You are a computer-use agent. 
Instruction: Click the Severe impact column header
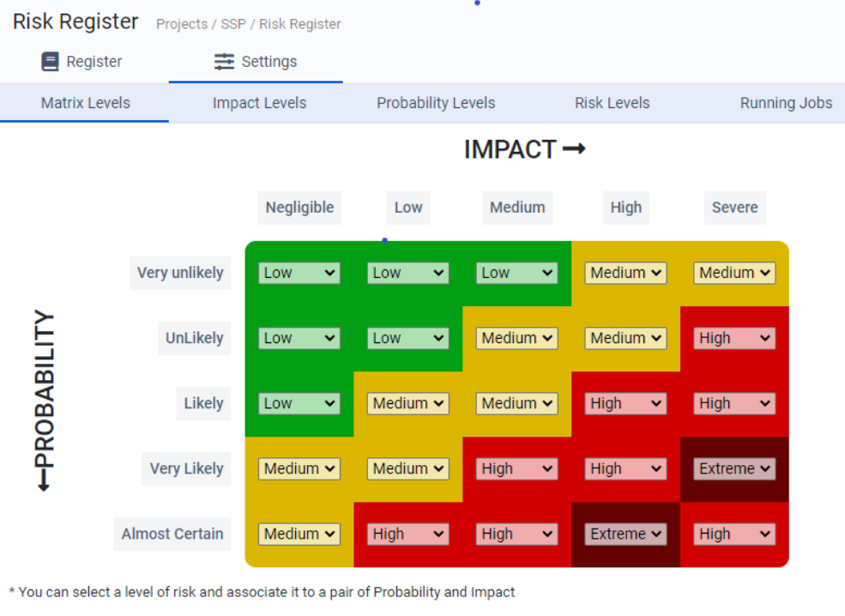(x=734, y=208)
